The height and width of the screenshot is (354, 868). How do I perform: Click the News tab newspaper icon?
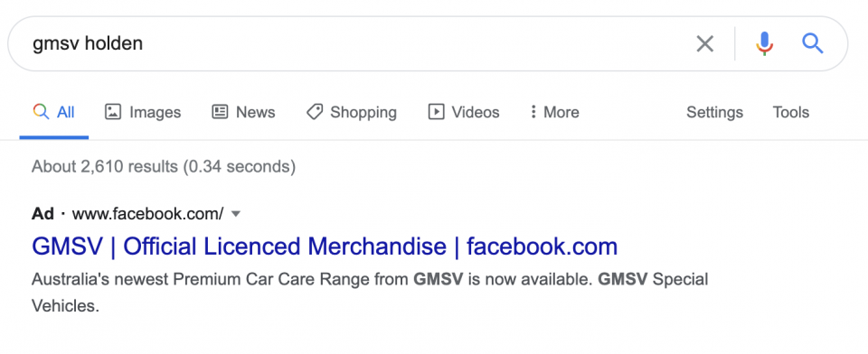[x=220, y=112]
